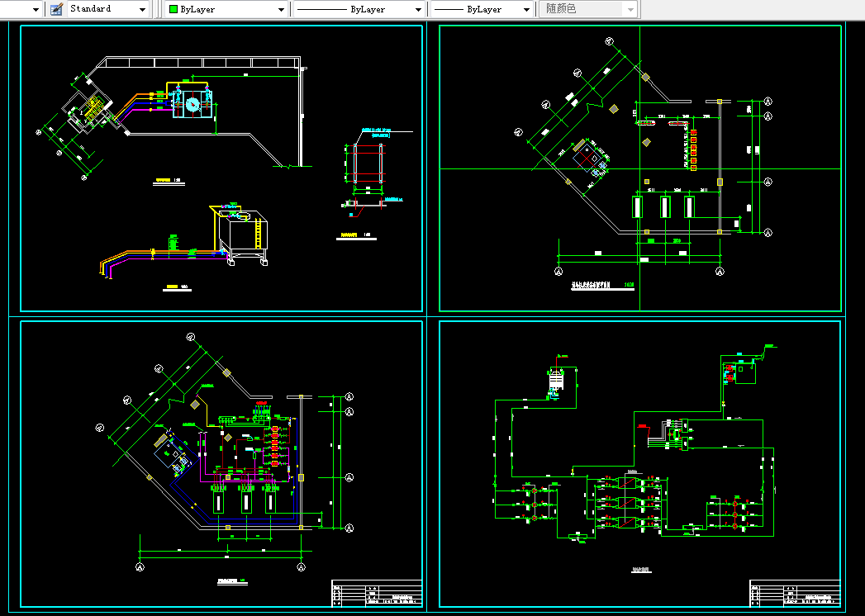
Task: Click the green ByLayer color swatch
Action: pyautogui.click(x=173, y=9)
